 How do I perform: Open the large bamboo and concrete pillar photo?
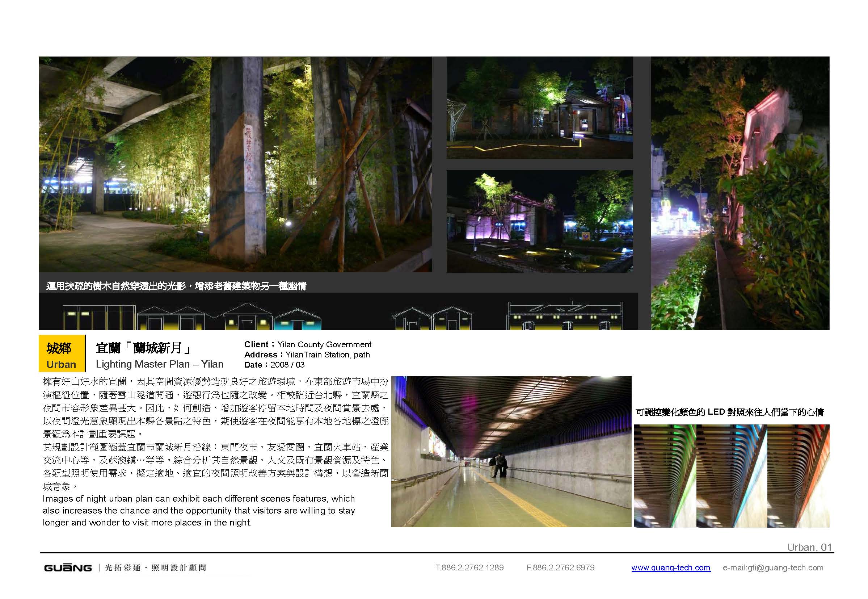pyautogui.click(x=235, y=164)
